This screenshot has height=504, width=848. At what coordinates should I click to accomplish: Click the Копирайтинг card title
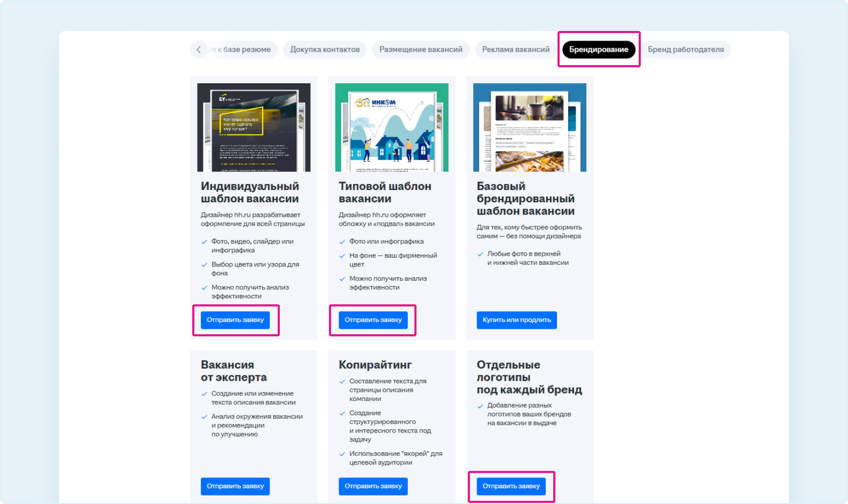point(375,365)
